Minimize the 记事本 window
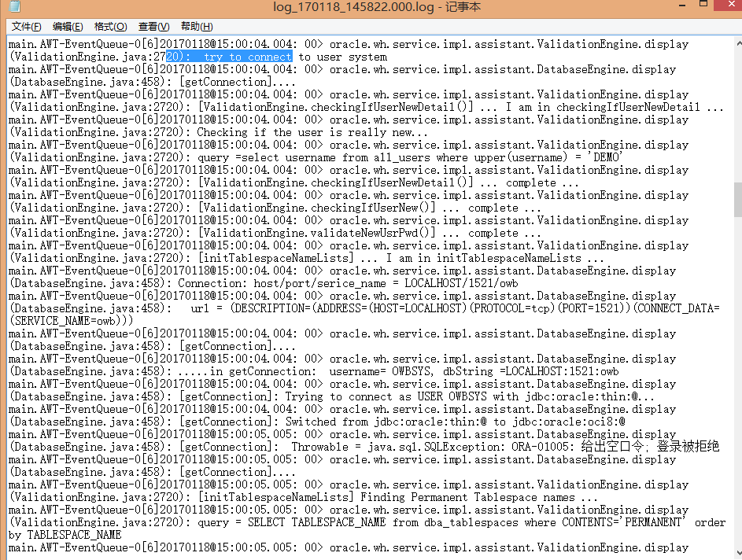Viewport: 742px width, 560px height. 682,6
